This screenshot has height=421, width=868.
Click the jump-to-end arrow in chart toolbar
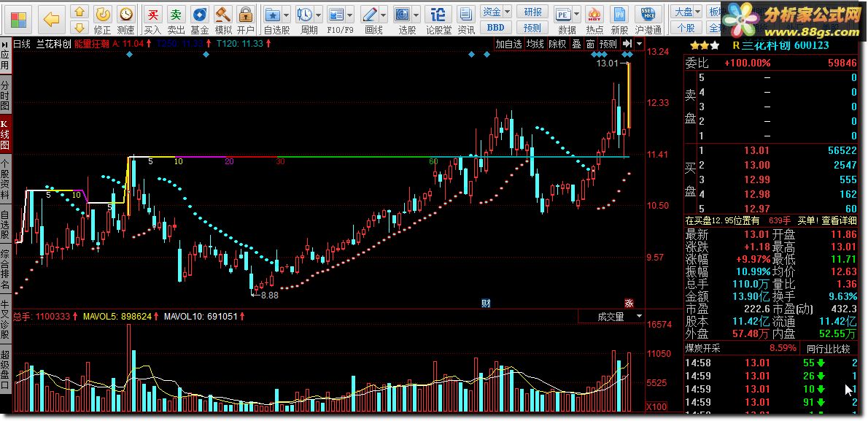(627, 44)
